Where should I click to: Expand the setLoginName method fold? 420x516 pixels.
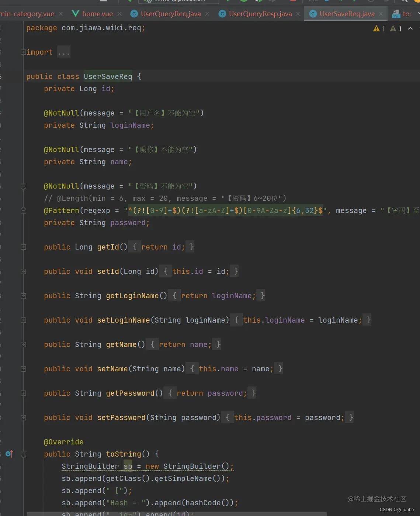coord(23,320)
